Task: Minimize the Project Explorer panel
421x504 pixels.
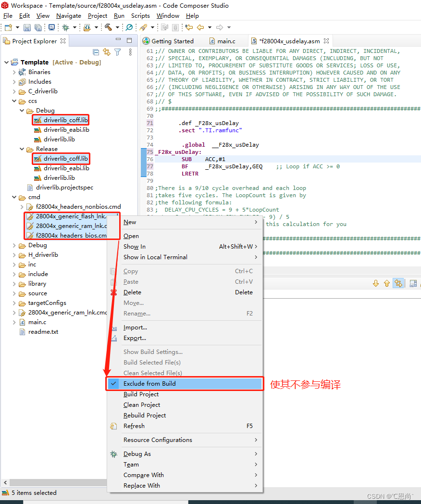Action: pyautogui.click(x=118, y=39)
